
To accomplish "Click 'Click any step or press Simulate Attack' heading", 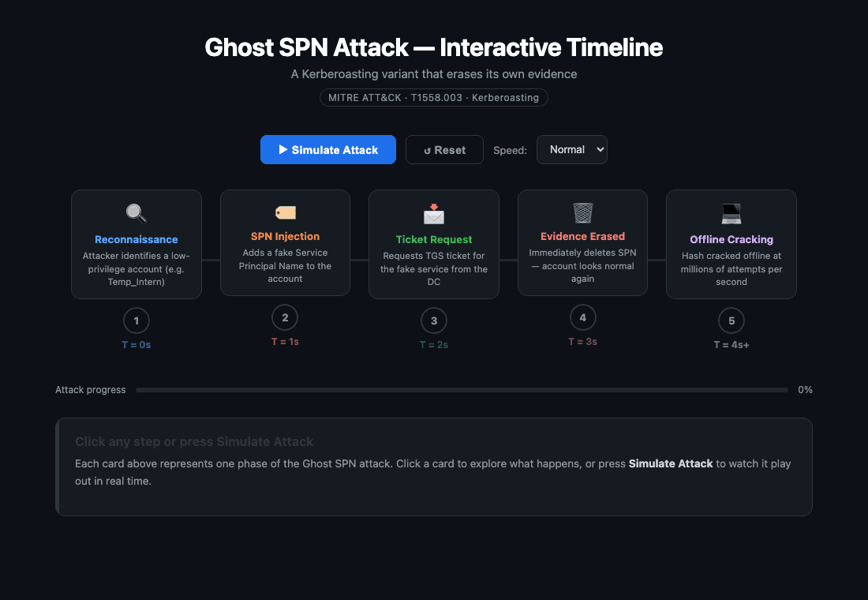I will pyautogui.click(x=194, y=441).
